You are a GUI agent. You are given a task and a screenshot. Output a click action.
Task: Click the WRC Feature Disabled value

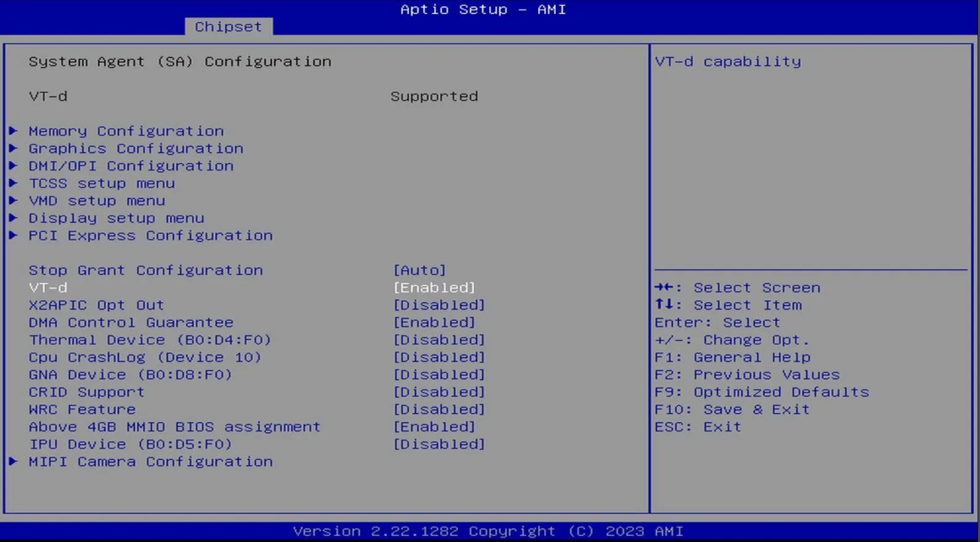[439, 409]
